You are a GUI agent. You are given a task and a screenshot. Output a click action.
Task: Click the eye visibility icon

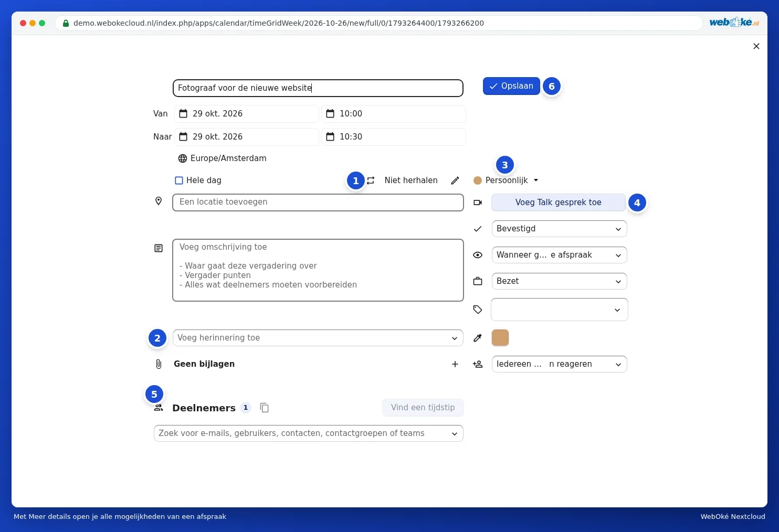pos(478,255)
